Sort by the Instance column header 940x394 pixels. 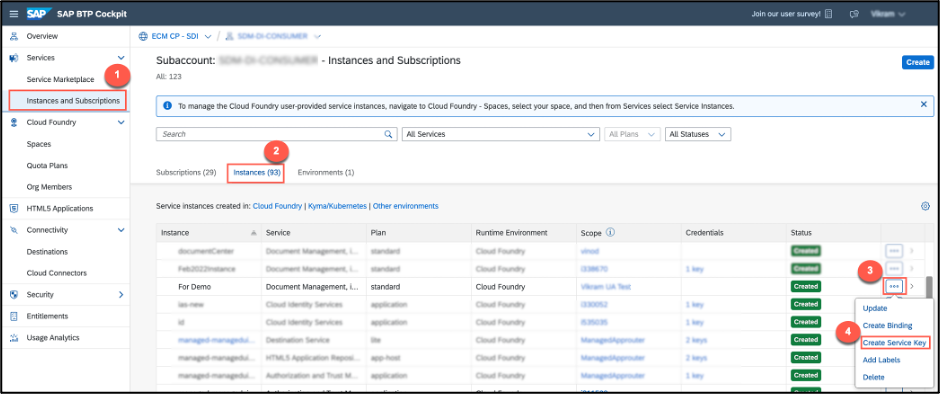[209, 233]
